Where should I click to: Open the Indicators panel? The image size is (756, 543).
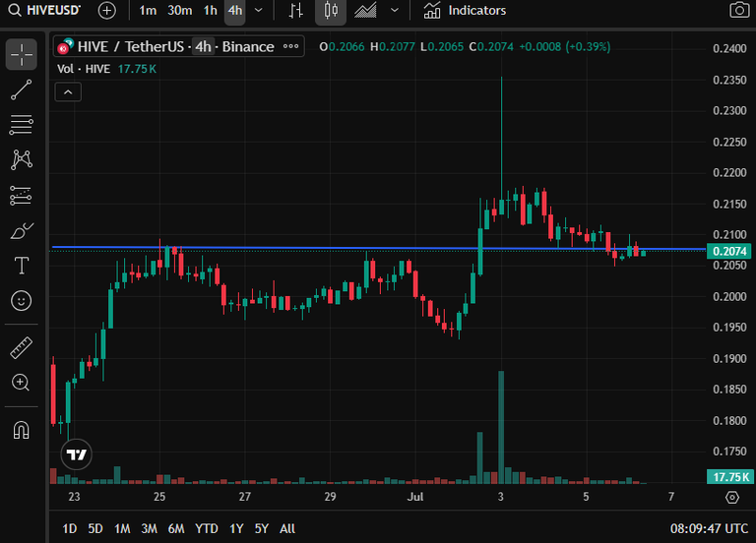tap(465, 10)
